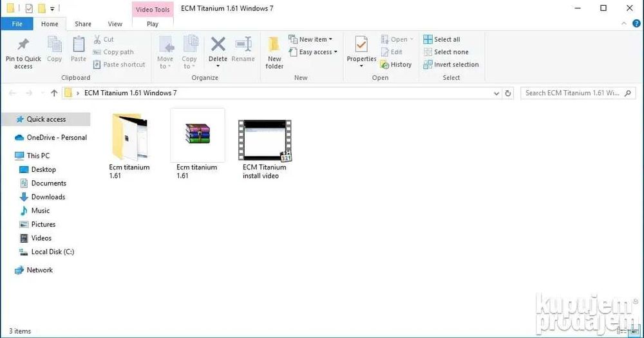
Task: Open Documents in navigation pane
Action: click(43, 183)
